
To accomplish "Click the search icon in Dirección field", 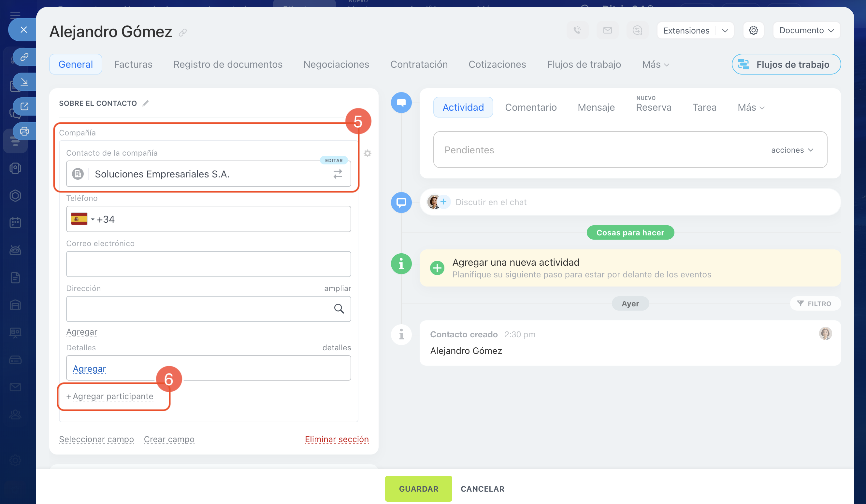I will (339, 309).
